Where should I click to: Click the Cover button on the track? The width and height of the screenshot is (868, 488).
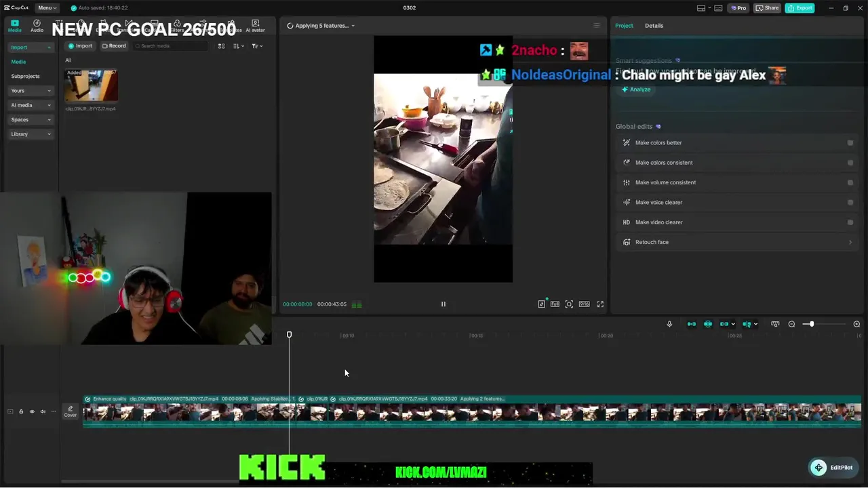pyautogui.click(x=70, y=411)
